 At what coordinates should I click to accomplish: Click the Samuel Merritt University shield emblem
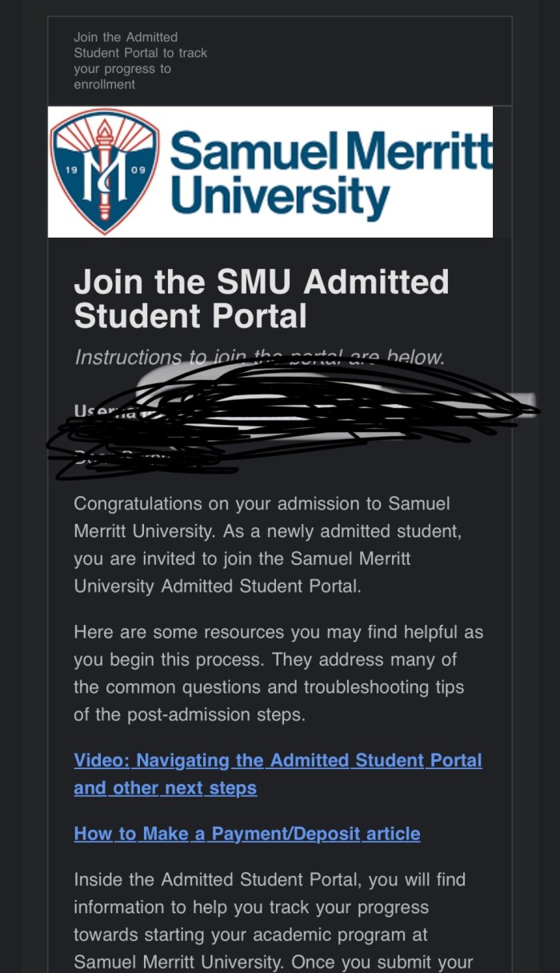[x=105, y=172]
